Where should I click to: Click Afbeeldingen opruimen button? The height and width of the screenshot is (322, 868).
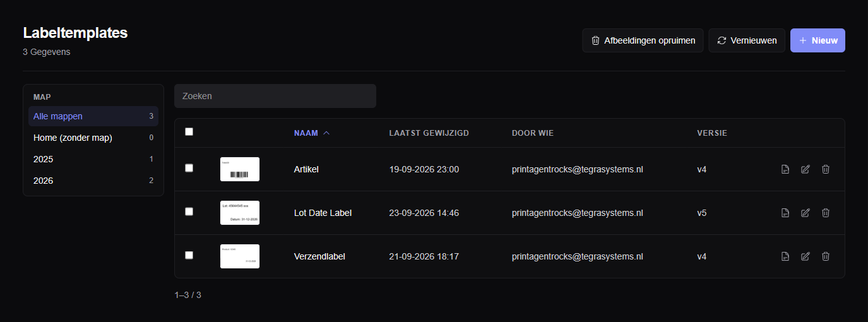click(643, 40)
